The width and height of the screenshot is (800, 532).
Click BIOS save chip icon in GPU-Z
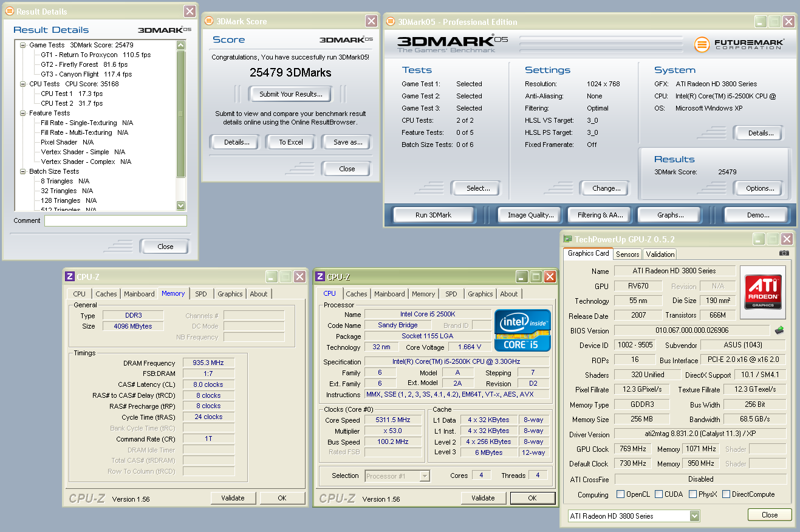point(779,330)
